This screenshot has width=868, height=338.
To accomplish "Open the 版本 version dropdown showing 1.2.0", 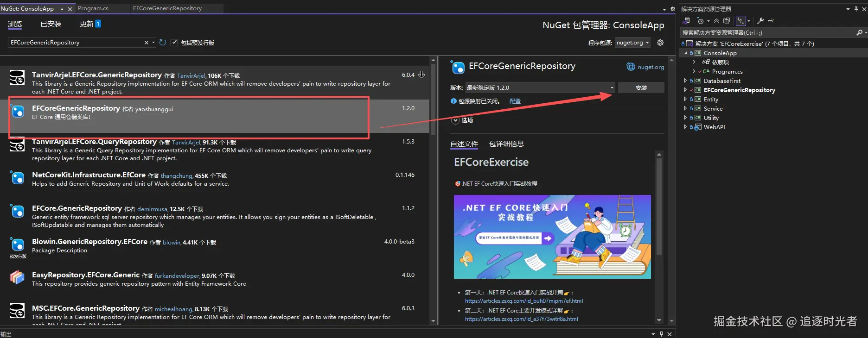I will (x=540, y=88).
